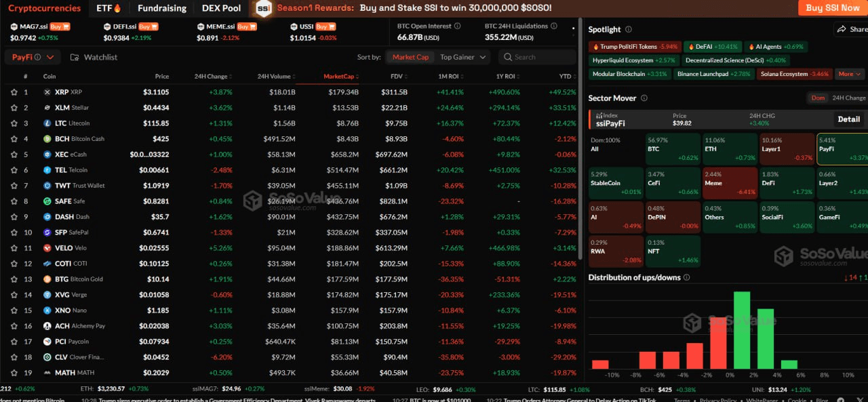Screen dimensions: 868x402
Task: Open the DEX Pool tab
Action: click(221, 8)
